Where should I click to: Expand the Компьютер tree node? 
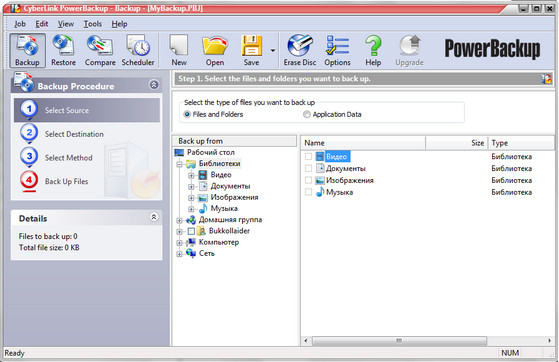[x=179, y=243]
